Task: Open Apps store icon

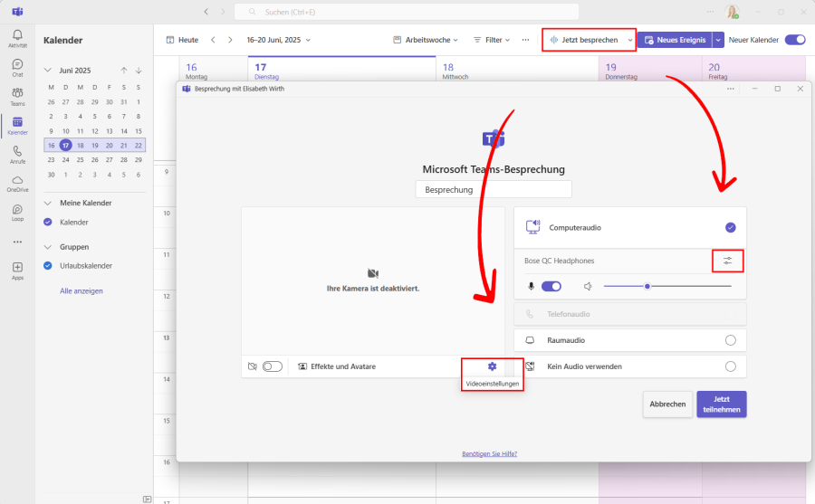Action: (17, 271)
